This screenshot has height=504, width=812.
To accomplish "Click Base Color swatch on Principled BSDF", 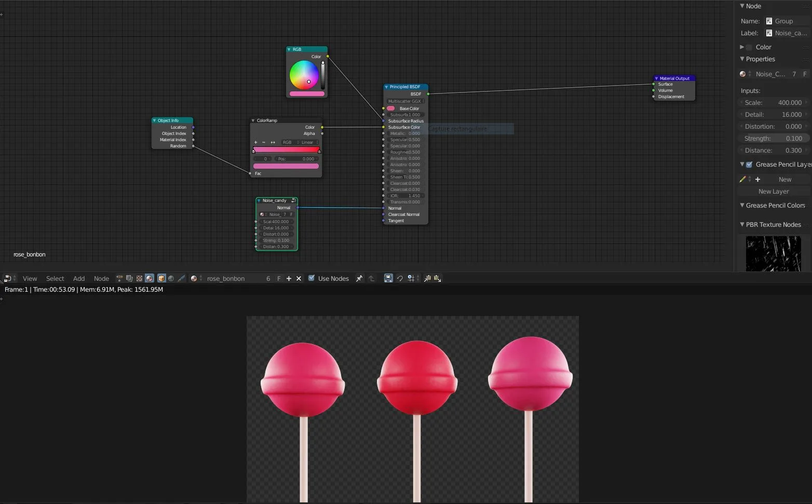I will [391, 108].
